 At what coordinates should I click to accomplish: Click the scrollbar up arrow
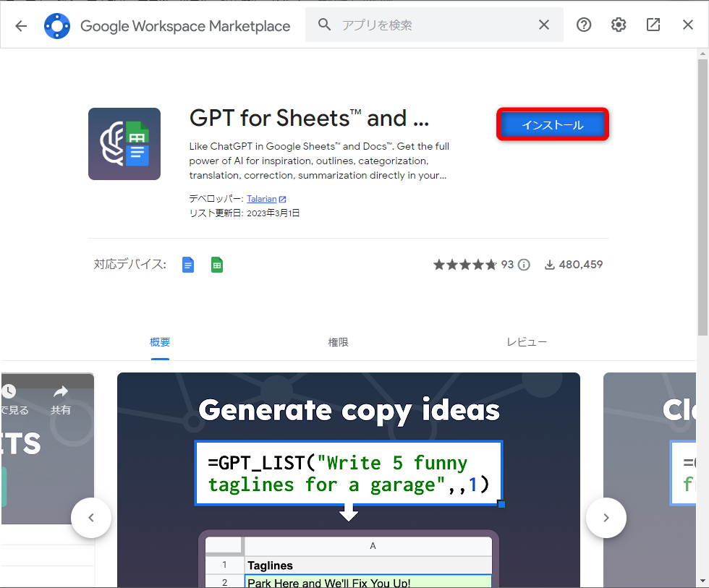(702, 54)
